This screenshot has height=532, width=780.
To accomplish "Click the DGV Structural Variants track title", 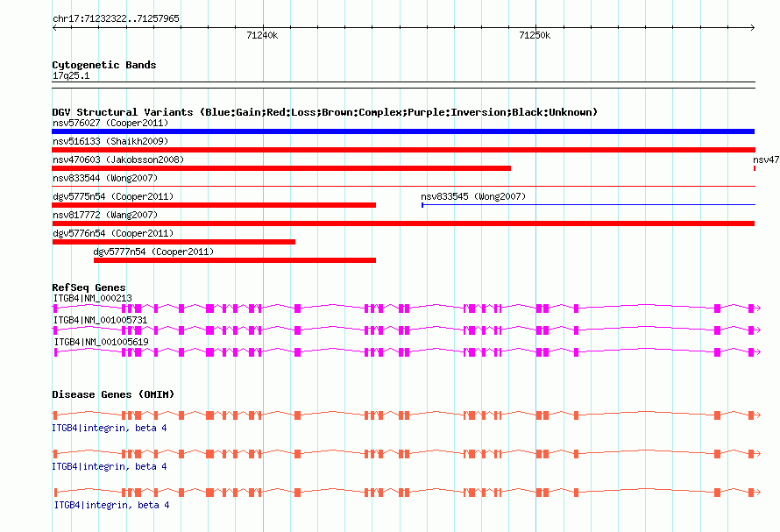I will pos(325,112).
